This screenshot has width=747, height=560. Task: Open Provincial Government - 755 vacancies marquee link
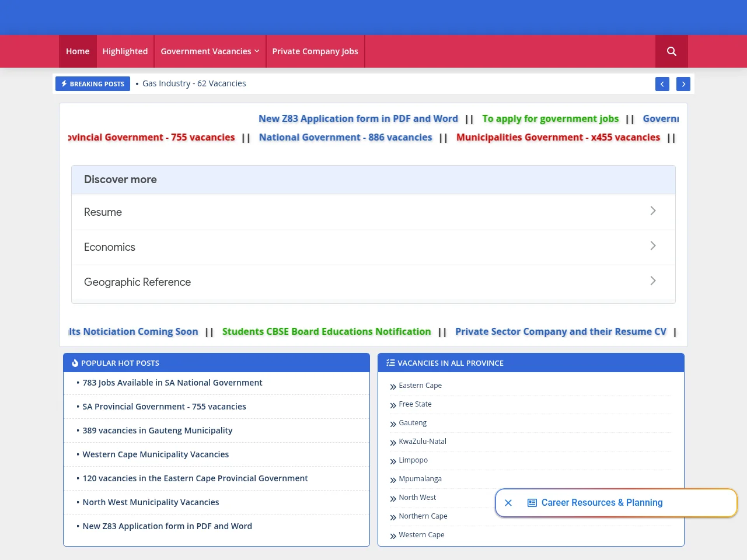(x=152, y=137)
